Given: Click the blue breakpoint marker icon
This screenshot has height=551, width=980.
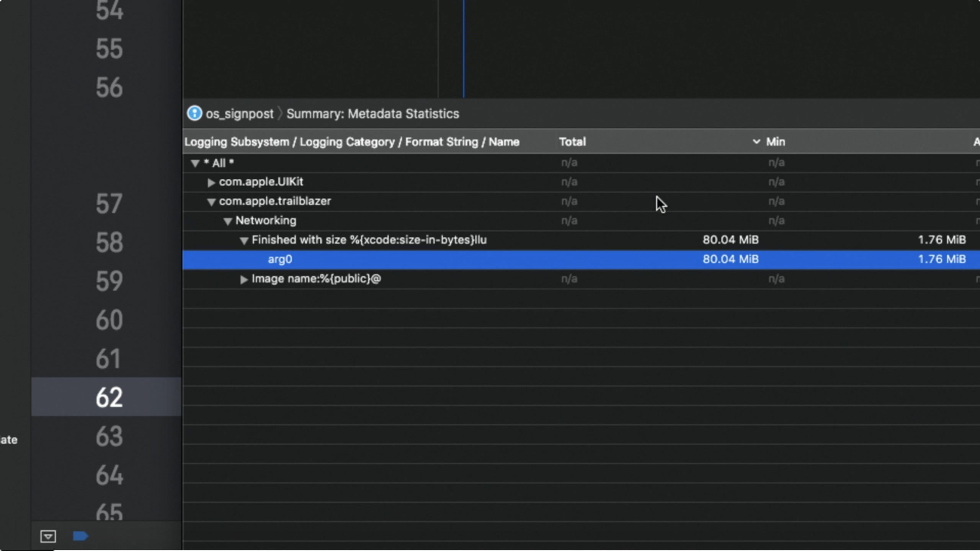Looking at the screenshot, I should click(80, 536).
